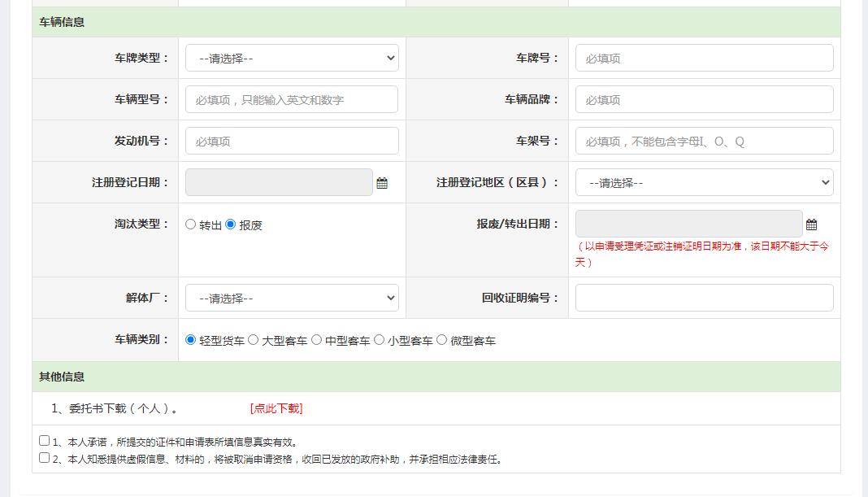Open the 注册登记地区 dropdown

click(x=704, y=182)
